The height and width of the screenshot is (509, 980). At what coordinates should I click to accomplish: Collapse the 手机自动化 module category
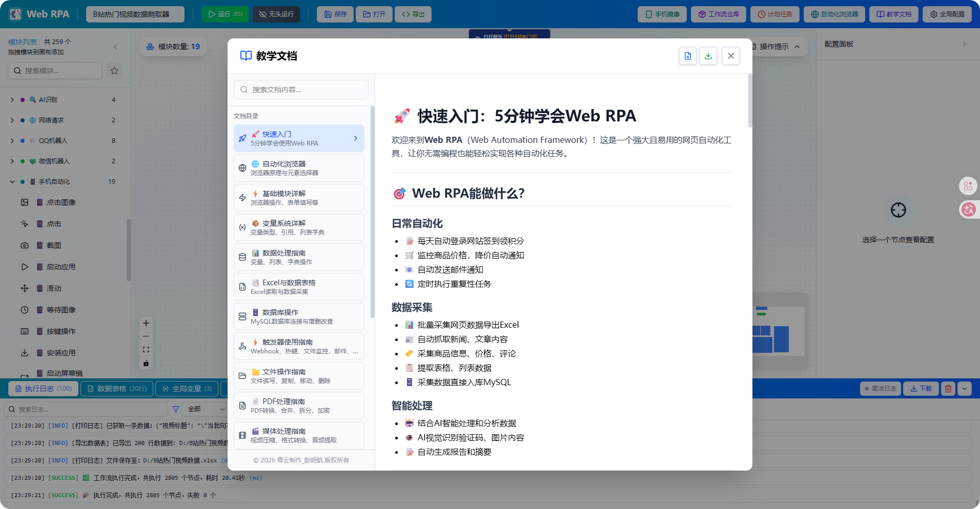click(11, 181)
